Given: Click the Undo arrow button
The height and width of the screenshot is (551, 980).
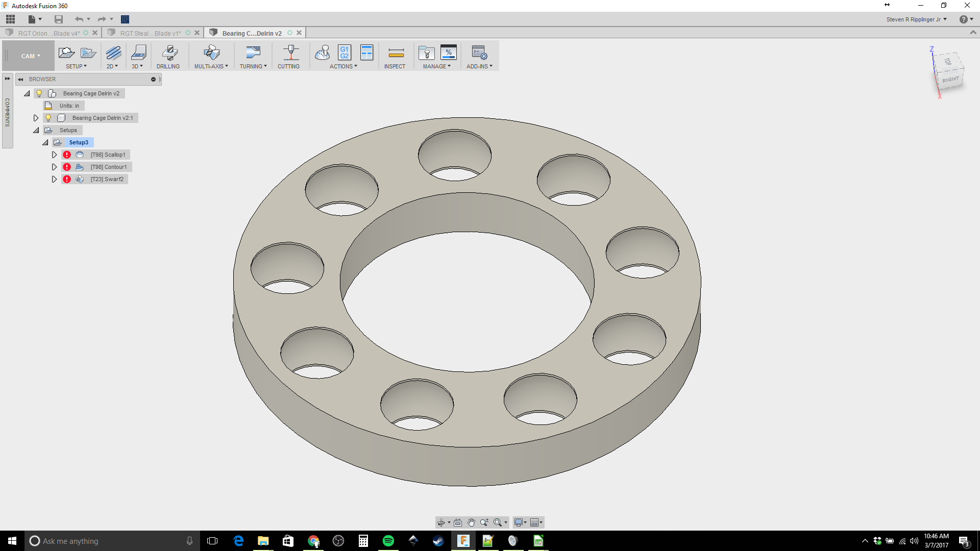Looking at the screenshot, I should pyautogui.click(x=79, y=19).
